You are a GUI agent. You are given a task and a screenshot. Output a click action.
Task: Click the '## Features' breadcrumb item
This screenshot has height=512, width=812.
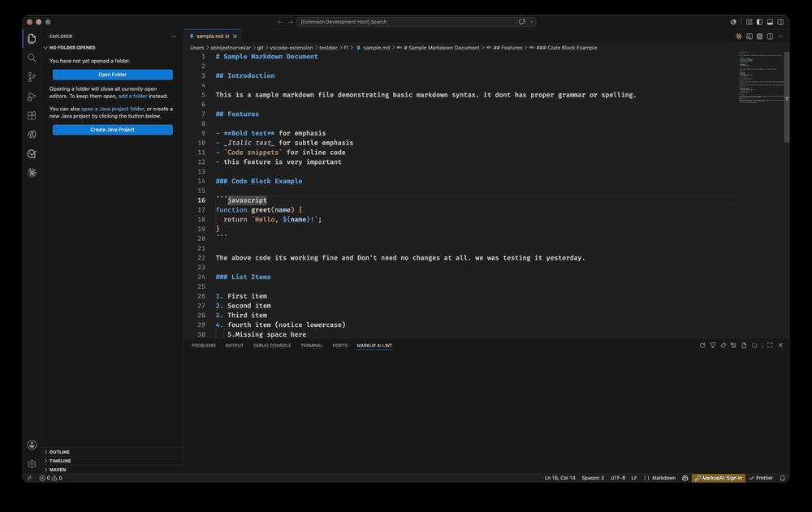click(504, 48)
